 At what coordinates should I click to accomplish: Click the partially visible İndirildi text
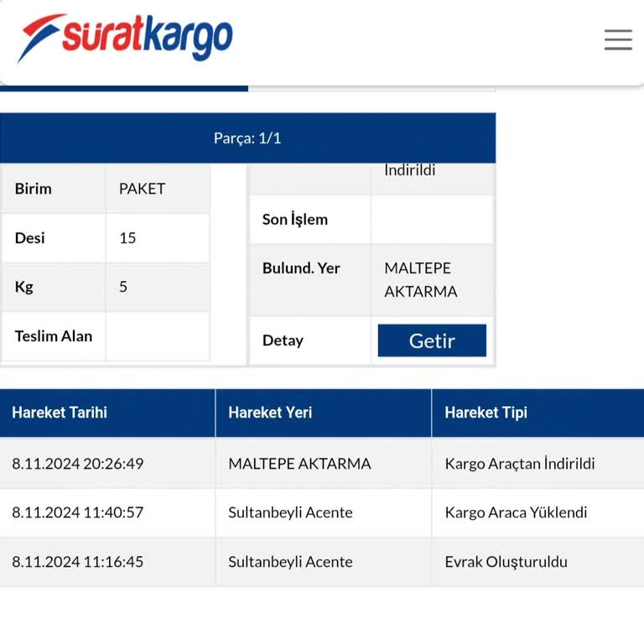tap(409, 170)
